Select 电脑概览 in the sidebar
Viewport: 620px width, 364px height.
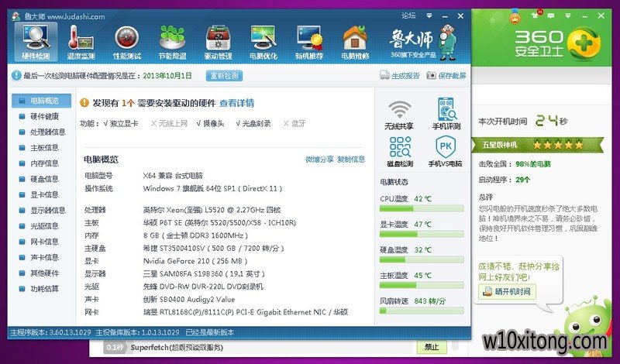(x=41, y=101)
